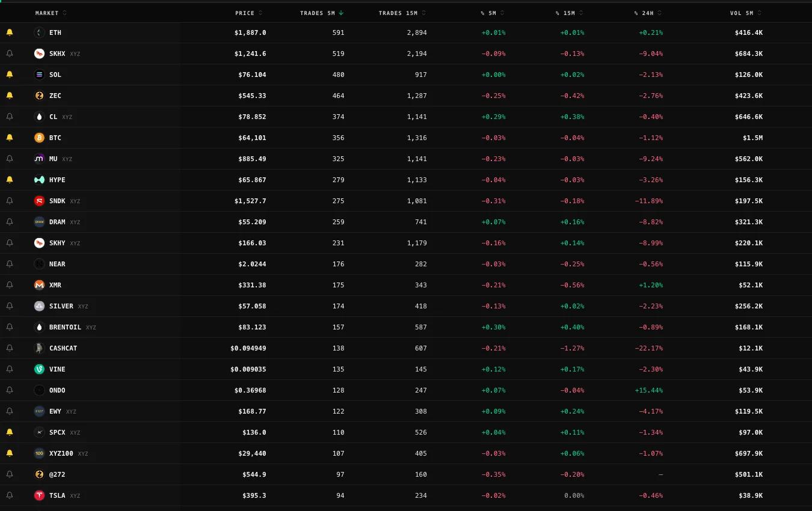Screen dimensions: 812x511
Task: Click the 0.00% value in TSLA row
Action: (x=574, y=495)
